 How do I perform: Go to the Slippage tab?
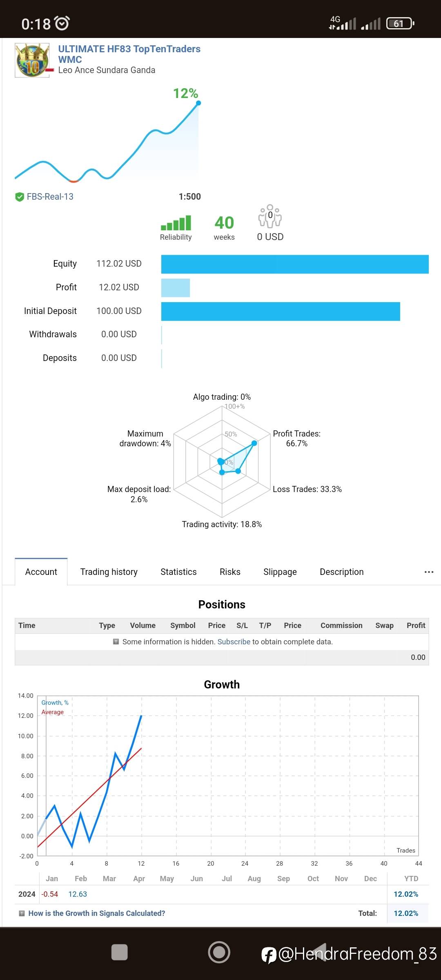tap(280, 572)
